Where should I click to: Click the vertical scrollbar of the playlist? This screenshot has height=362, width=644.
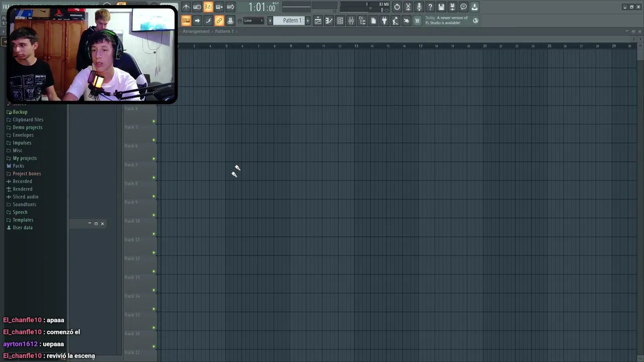point(640,201)
